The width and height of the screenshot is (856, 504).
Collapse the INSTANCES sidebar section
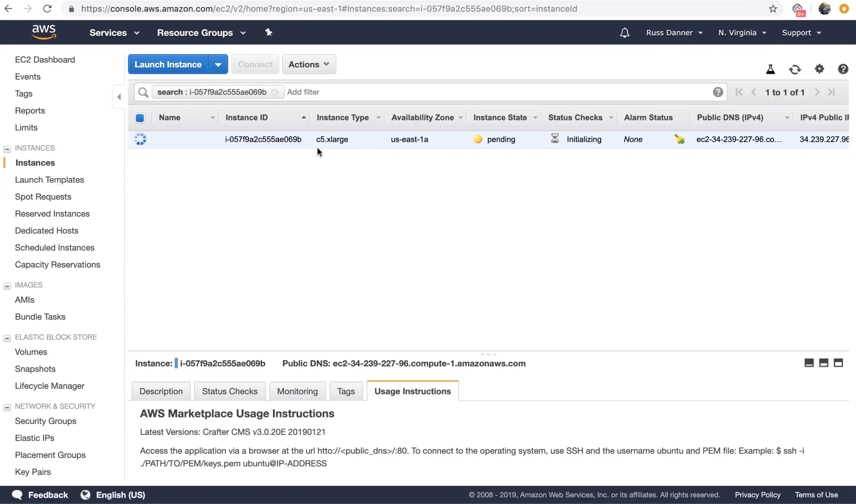pyautogui.click(x=7, y=149)
